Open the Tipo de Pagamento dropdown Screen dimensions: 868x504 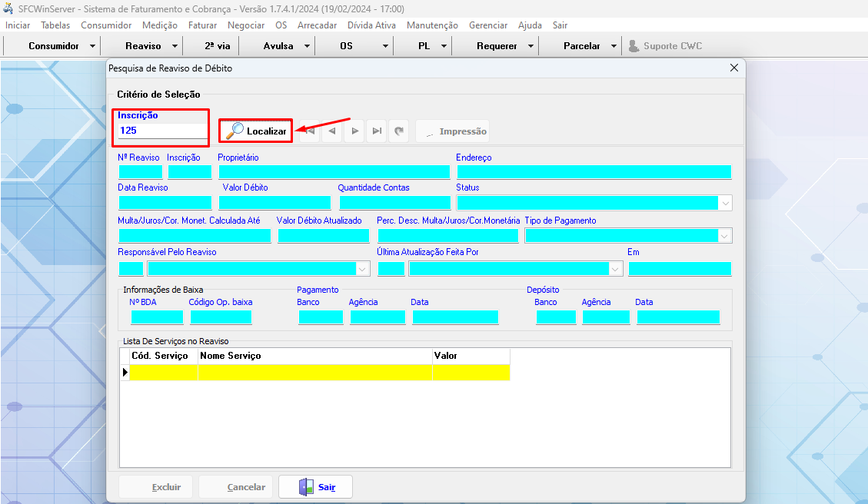click(x=724, y=236)
